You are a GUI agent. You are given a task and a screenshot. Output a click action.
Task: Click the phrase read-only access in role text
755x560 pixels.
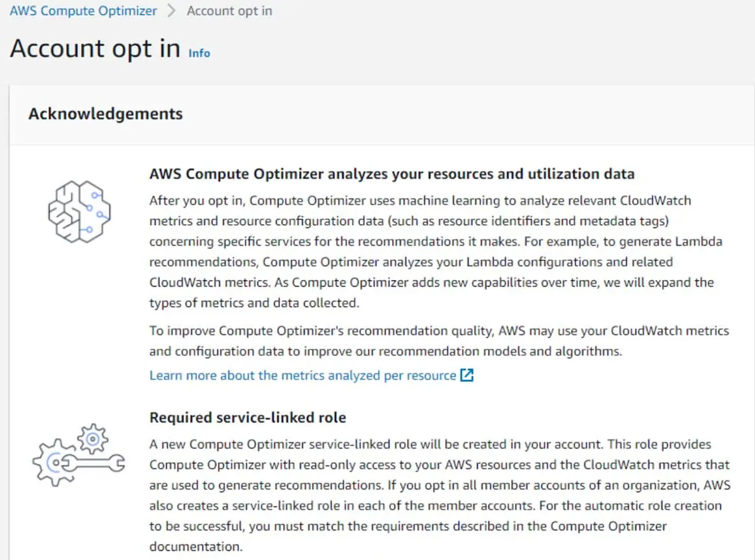point(348,465)
